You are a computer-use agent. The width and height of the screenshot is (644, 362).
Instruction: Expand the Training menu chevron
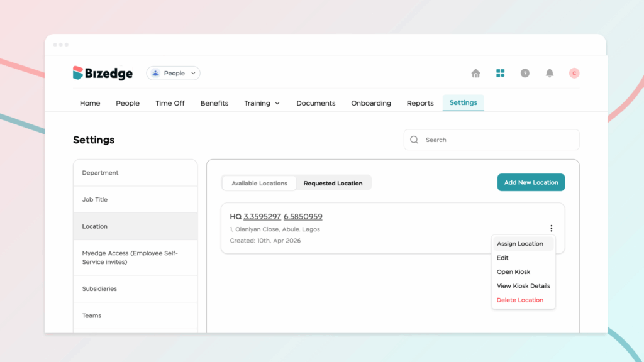tap(277, 104)
